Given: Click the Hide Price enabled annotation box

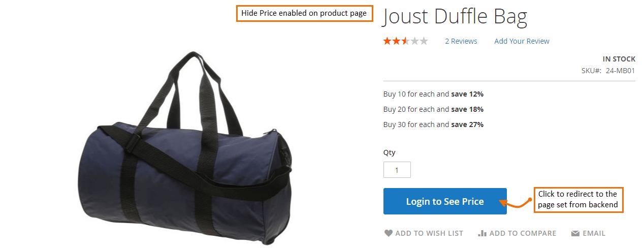Looking at the screenshot, I should tap(304, 13).
